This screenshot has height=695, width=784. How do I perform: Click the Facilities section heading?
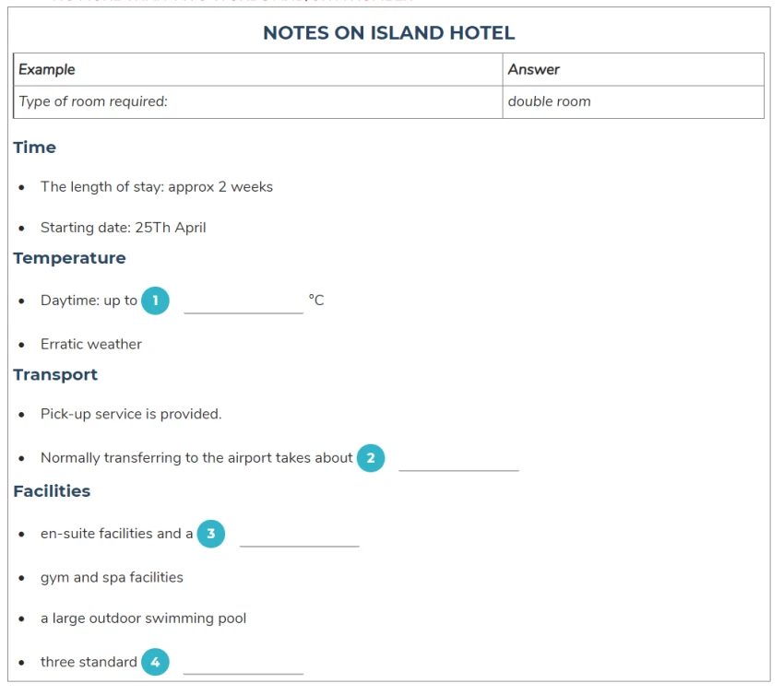coord(52,491)
